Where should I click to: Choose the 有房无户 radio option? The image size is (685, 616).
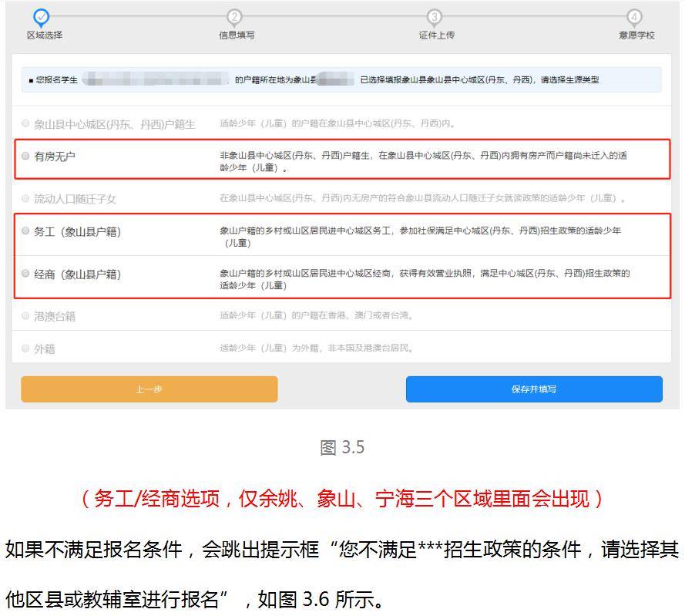[25, 157]
